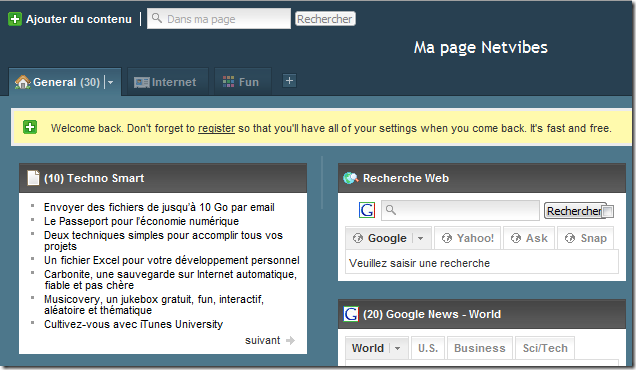Screen dimensions: 636x370
Task: Click the Recherche Web globe icon
Action: tap(350, 178)
